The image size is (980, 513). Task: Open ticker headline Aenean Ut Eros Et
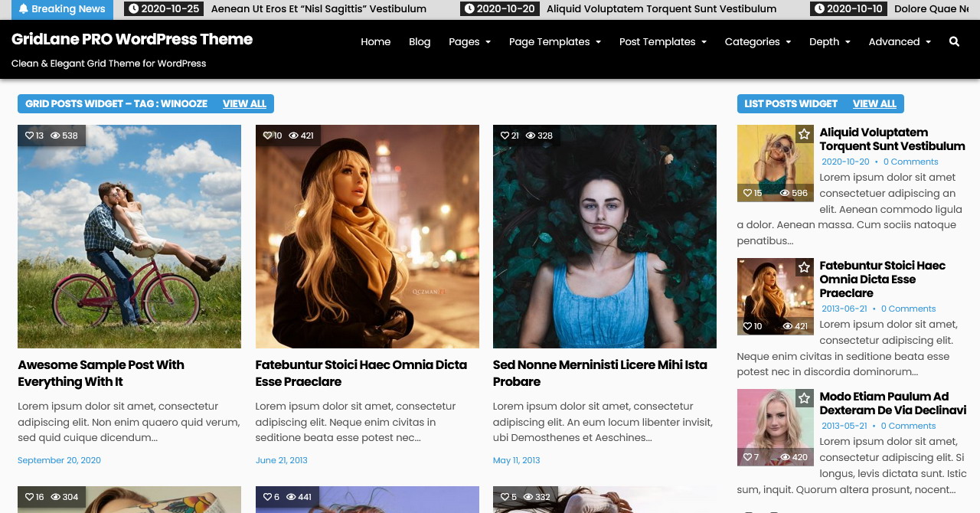(x=318, y=9)
